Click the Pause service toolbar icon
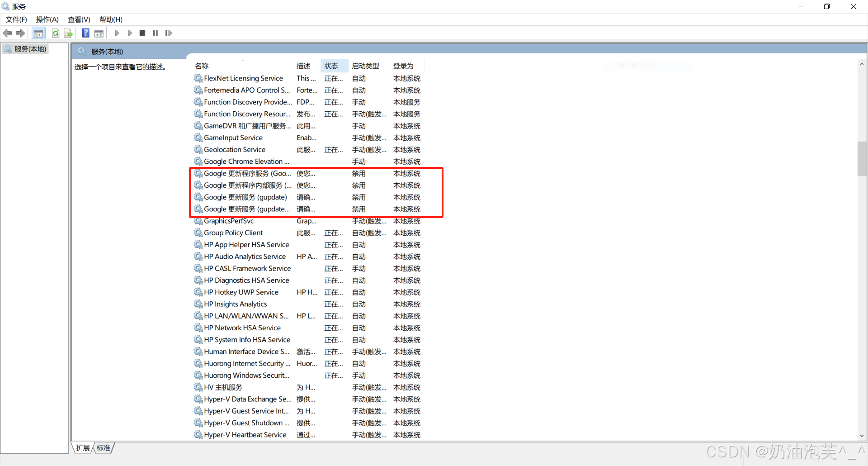Screen dimensions: 868x466 pyautogui.click(x=156, y=33)
